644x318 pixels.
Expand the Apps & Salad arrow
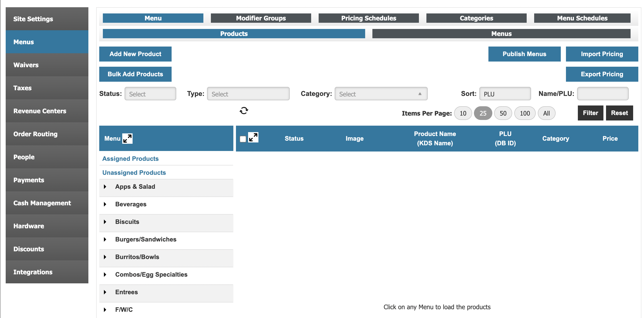pos(105,187)
